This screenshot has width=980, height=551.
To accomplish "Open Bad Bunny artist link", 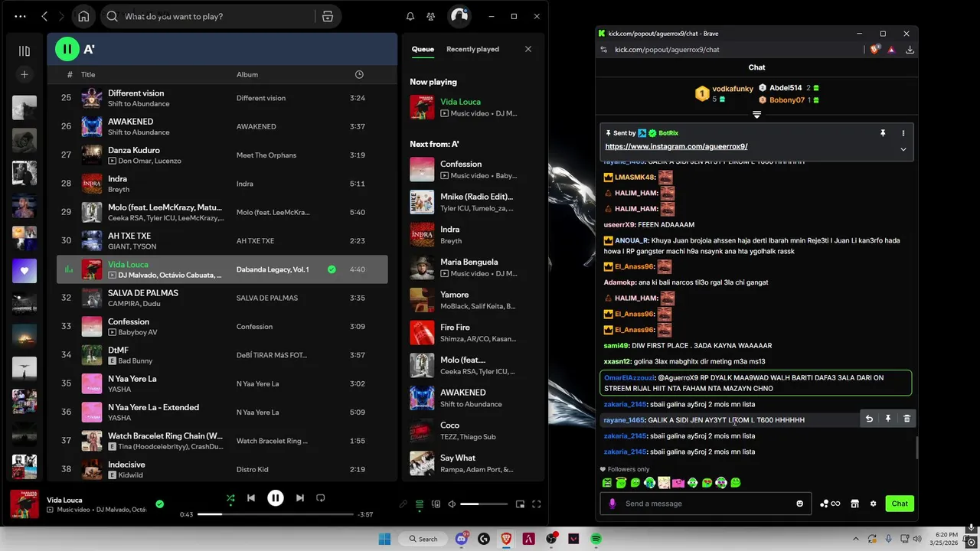I will pos(136,360).
